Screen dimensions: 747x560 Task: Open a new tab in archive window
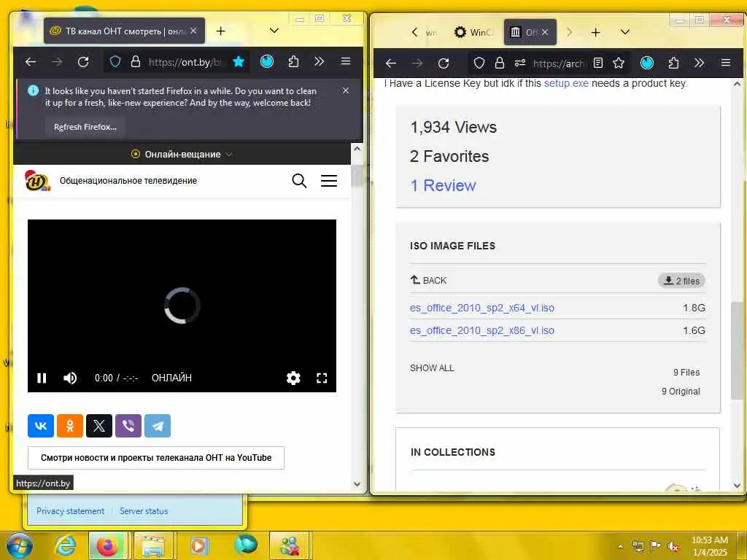(595, 32)
